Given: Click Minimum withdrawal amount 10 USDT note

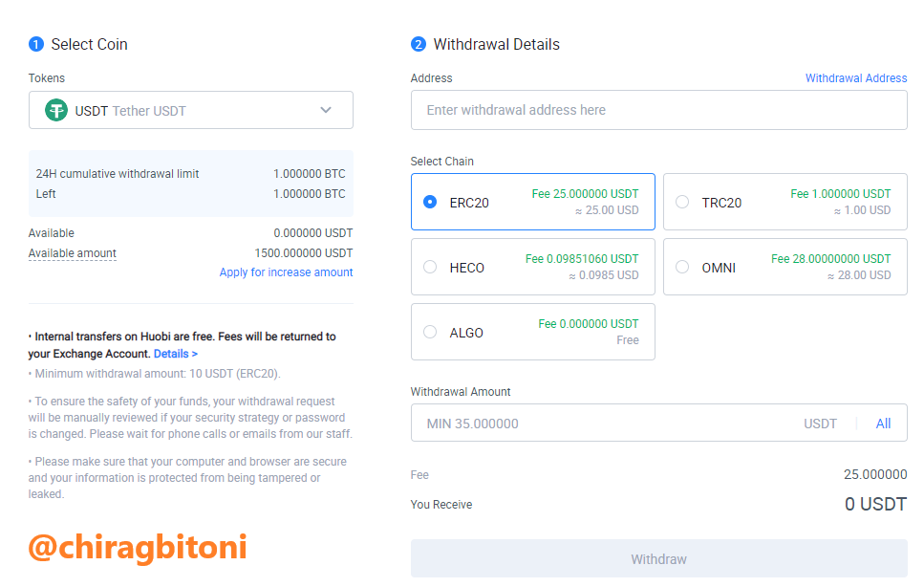Looking at the screenshot, I should [155, 374].
